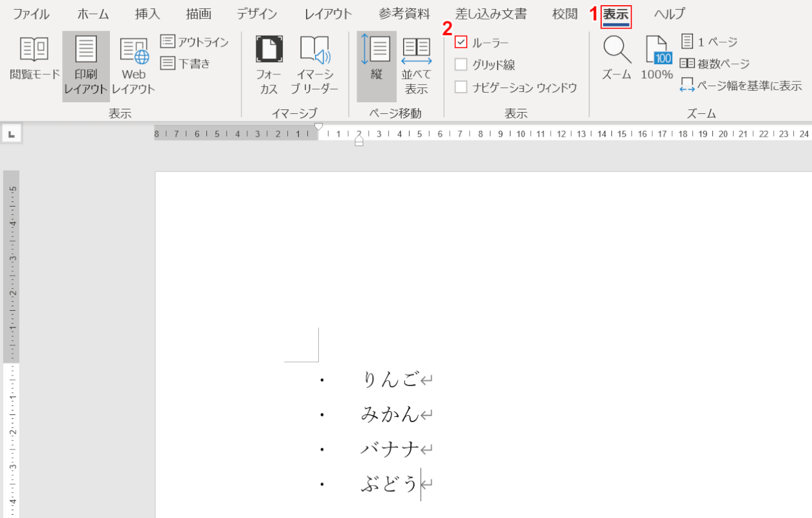Enable Navigation Pane (ナビゲーション ウィンドウ) checkbox

(461, 87)
